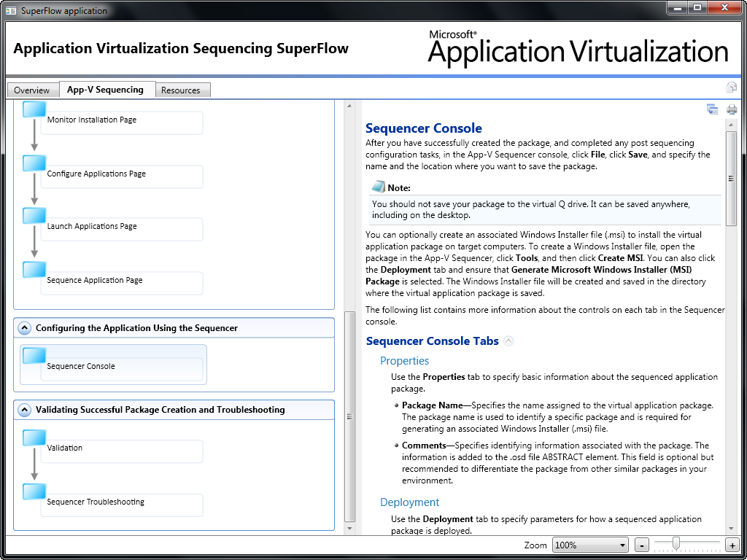Click the flow pane scrollbar down arrow

click(349, 528)
